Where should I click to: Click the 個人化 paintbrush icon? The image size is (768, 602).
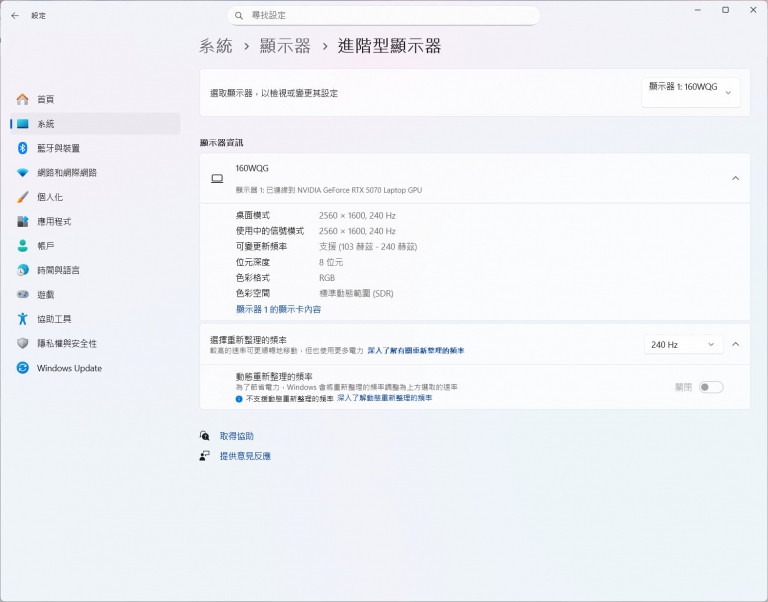click(x=22, y=197)
